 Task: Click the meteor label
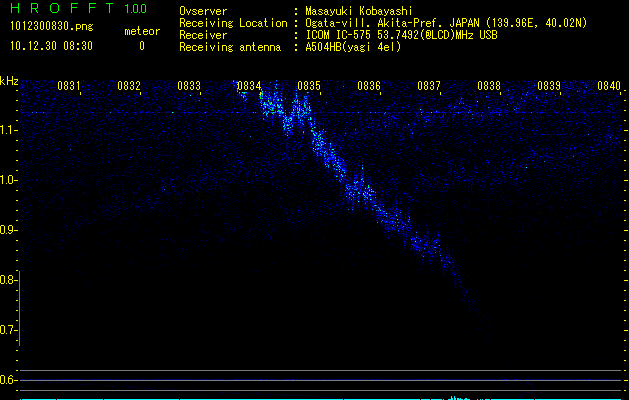tap(142, 31)
